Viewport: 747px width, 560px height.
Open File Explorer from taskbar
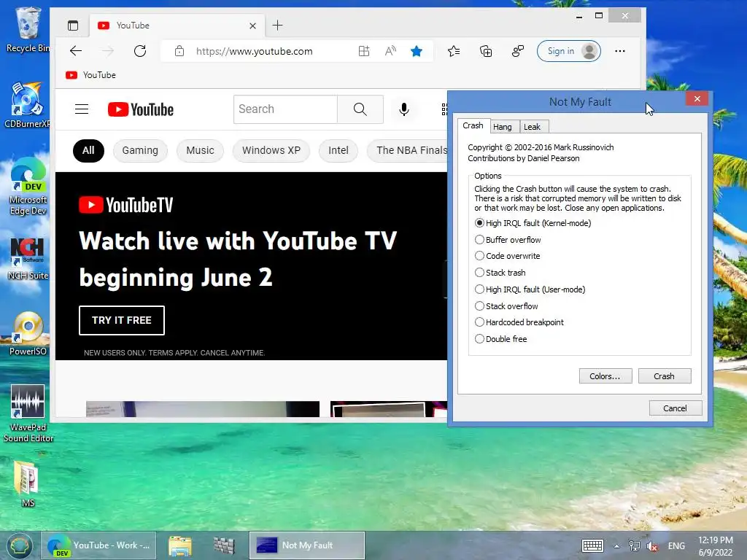tap(180, 545)
